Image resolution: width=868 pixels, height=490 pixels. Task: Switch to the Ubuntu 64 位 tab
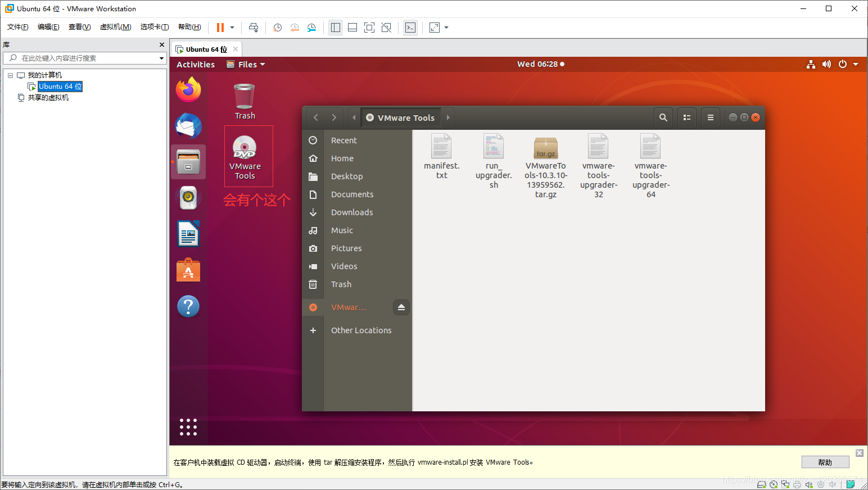pos(206,49)
